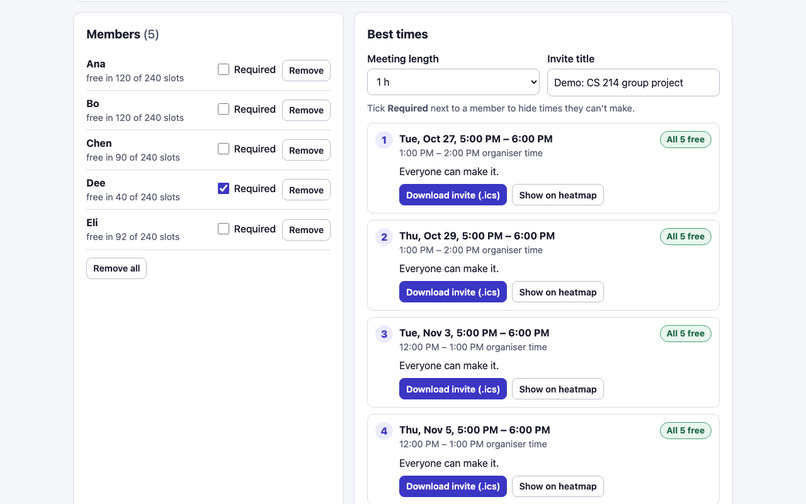Screen dimensions: 806x504
Task: Download invite for Tue, Nov 3 slot
Action: [453, 389]
